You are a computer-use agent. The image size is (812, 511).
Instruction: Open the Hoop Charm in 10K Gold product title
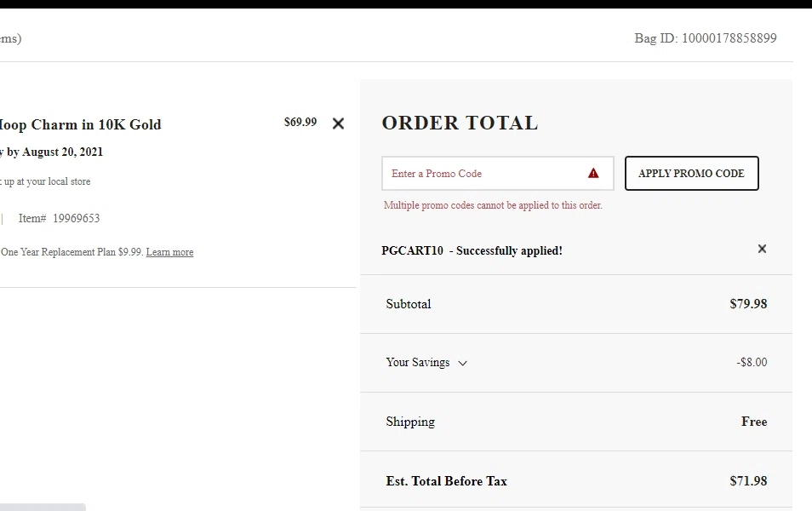click(x=80, y=124)
